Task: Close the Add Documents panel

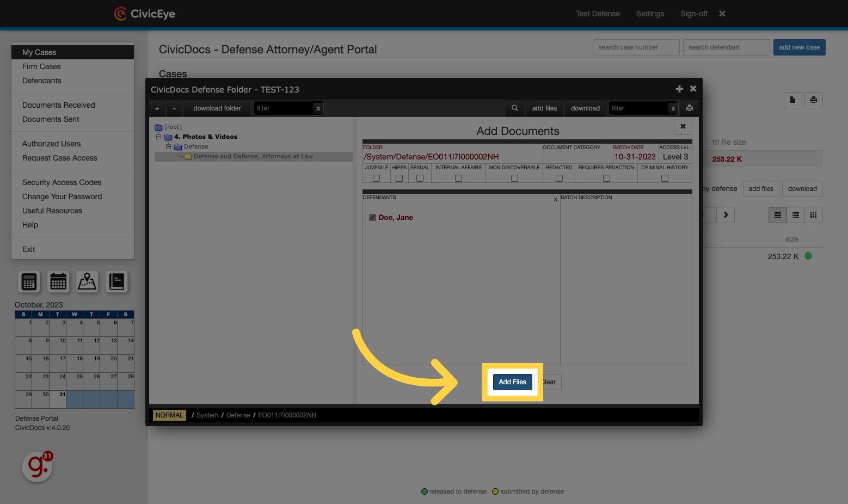Action: 683,127
